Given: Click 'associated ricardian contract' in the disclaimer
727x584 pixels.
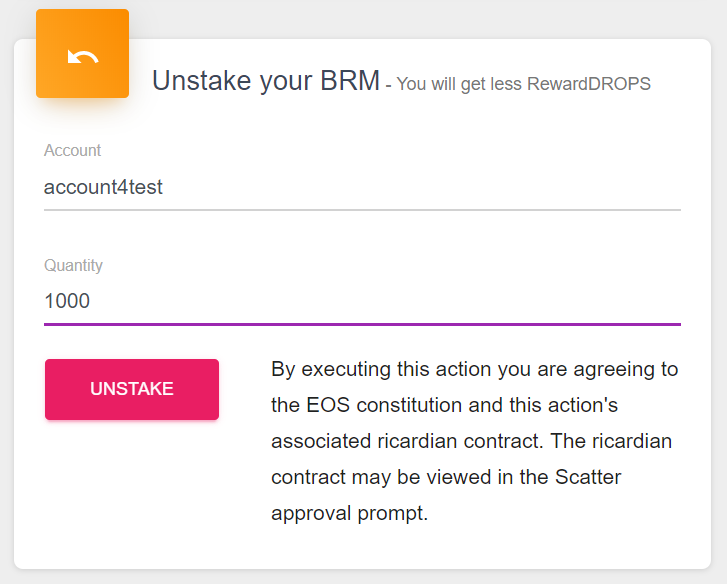Looking at the screenshot, I should [406, 441].
